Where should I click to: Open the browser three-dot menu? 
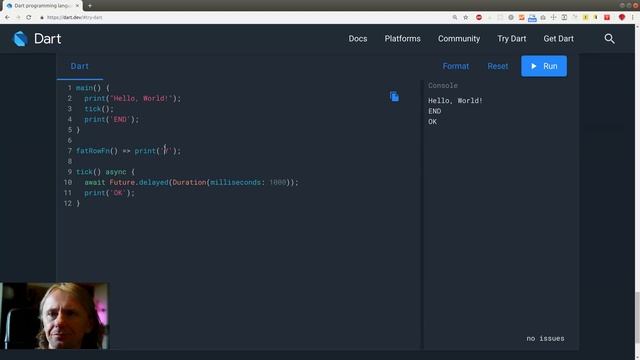[633, 18]
